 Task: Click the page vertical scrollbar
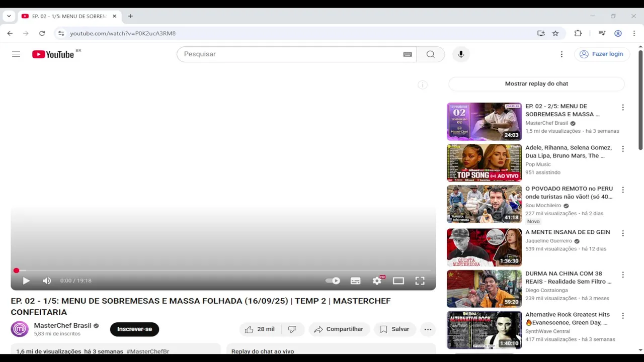(640, 100)
